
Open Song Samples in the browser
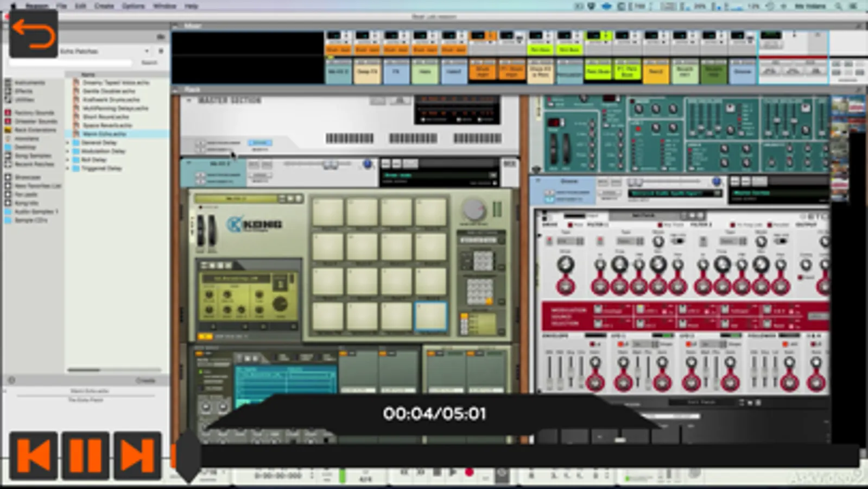[x=33, y=155]
